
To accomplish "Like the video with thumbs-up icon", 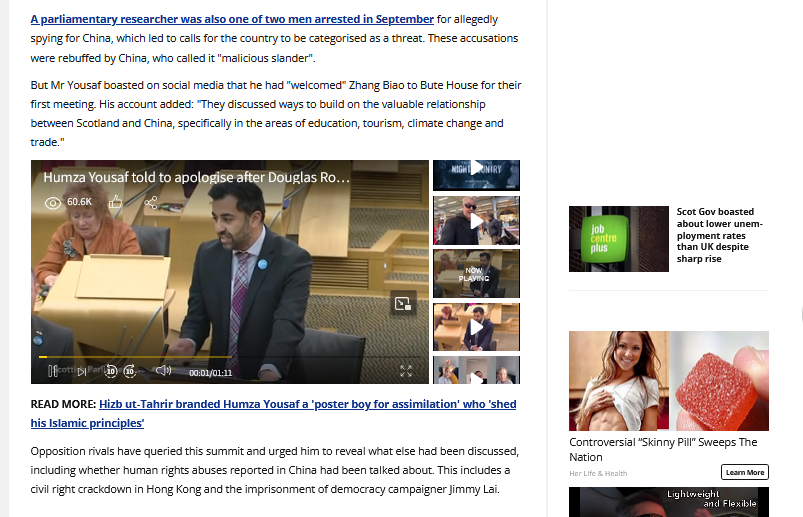I will [115, 202].
